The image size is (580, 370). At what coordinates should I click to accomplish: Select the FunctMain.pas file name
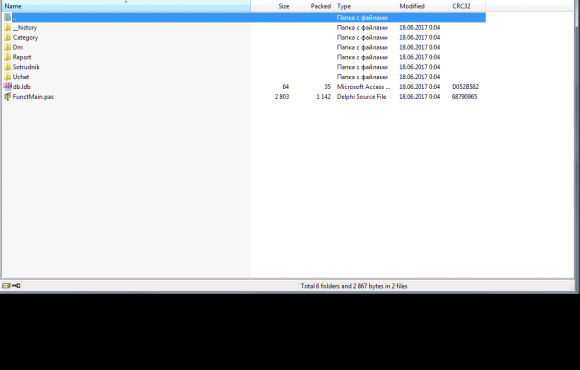33,97
